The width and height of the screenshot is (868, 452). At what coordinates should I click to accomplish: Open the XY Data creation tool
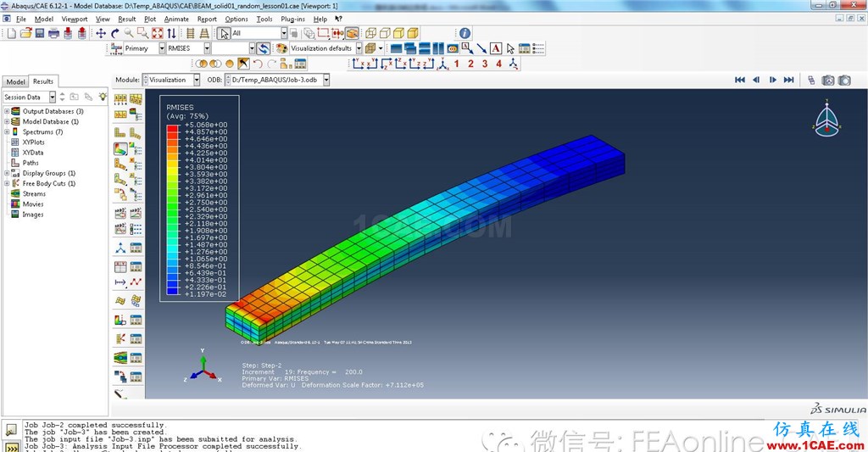tap(120, 267)
